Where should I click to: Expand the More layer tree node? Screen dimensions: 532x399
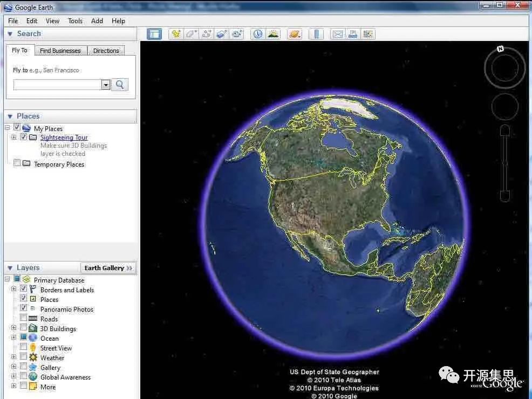point(14,386)
